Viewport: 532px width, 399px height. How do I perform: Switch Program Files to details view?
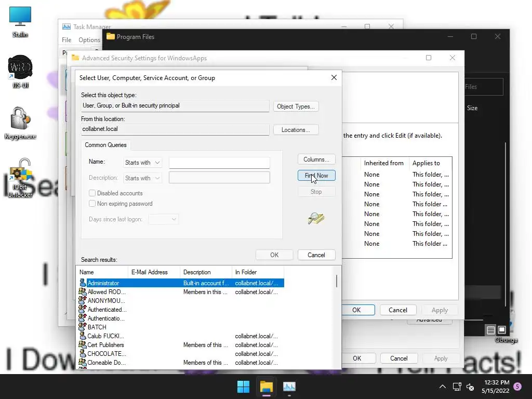490,330
